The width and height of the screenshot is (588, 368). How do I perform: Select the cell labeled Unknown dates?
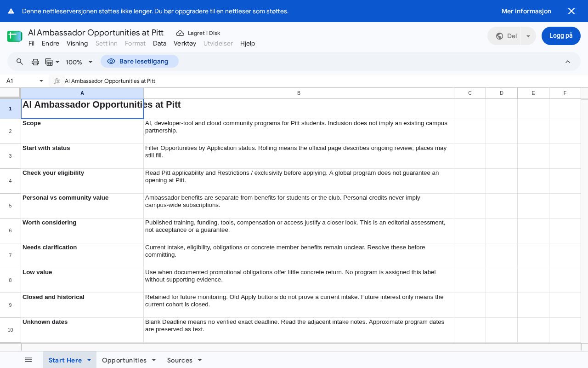(82, 330)
